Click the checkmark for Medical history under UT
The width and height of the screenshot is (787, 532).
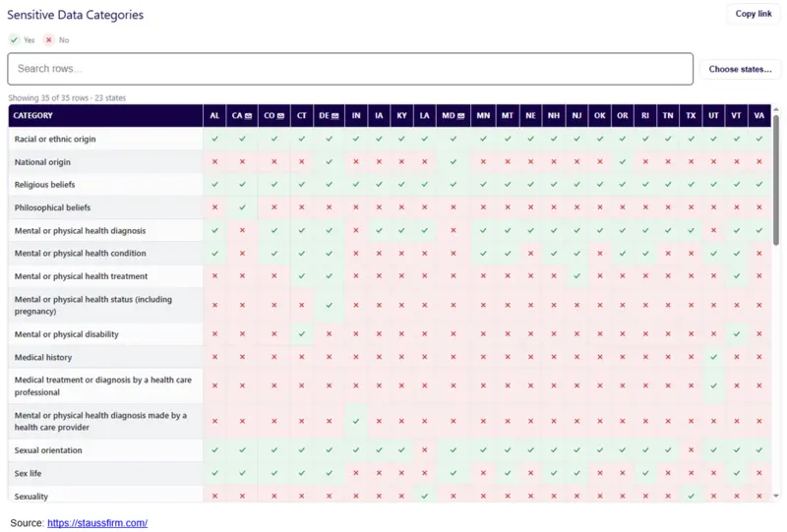[x=714, y=357]
